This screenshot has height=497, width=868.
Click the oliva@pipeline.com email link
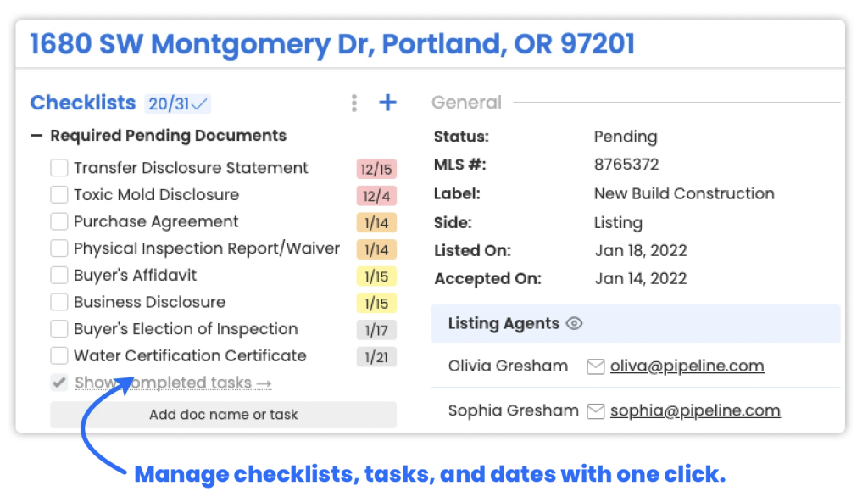click(x=687, y=366)
